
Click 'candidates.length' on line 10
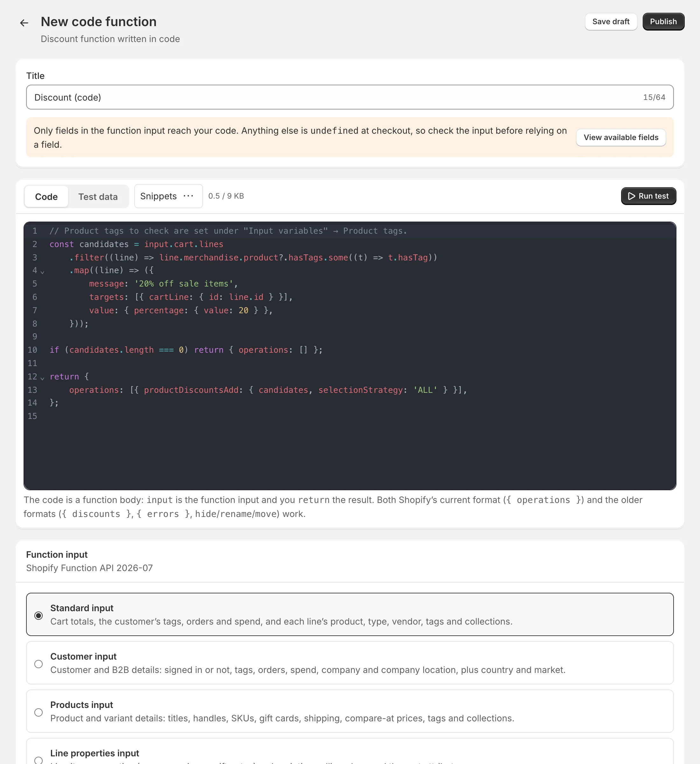click(x=111, y=350)
